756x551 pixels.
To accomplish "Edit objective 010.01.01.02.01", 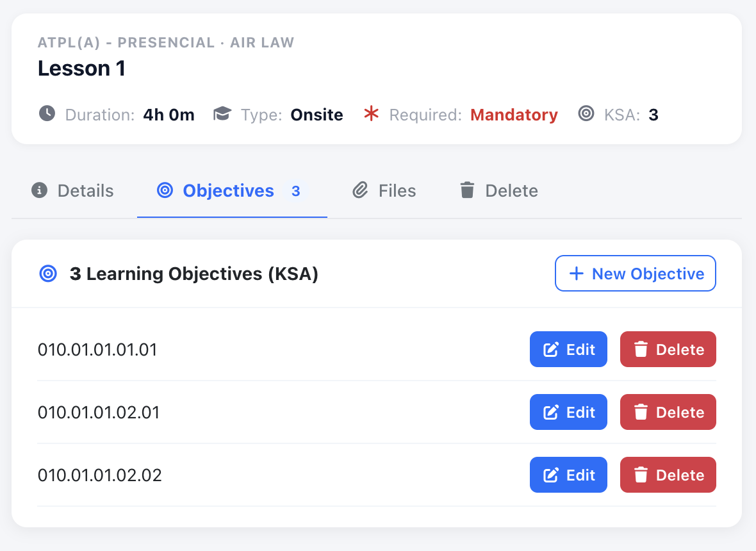I will 568,412.
